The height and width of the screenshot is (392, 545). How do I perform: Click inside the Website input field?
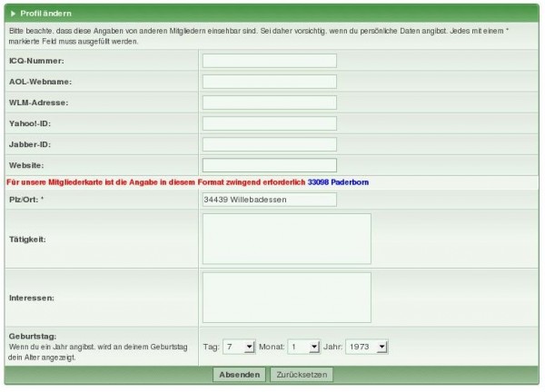269,165
